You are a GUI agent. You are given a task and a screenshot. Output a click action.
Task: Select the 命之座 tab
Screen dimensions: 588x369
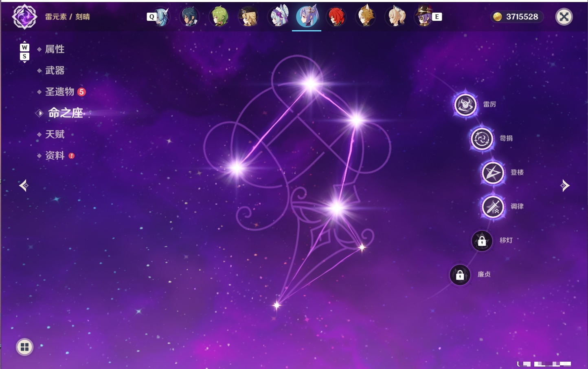(66, 113)
